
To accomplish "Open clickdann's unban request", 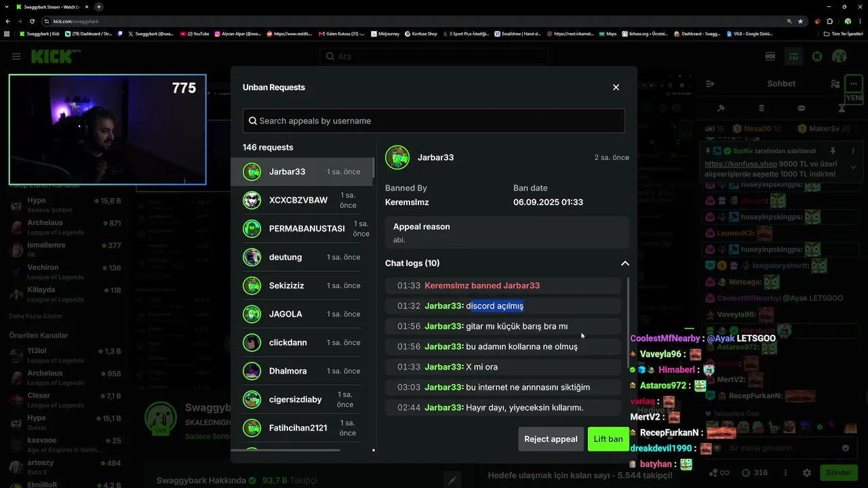I will tap(302, 342).
